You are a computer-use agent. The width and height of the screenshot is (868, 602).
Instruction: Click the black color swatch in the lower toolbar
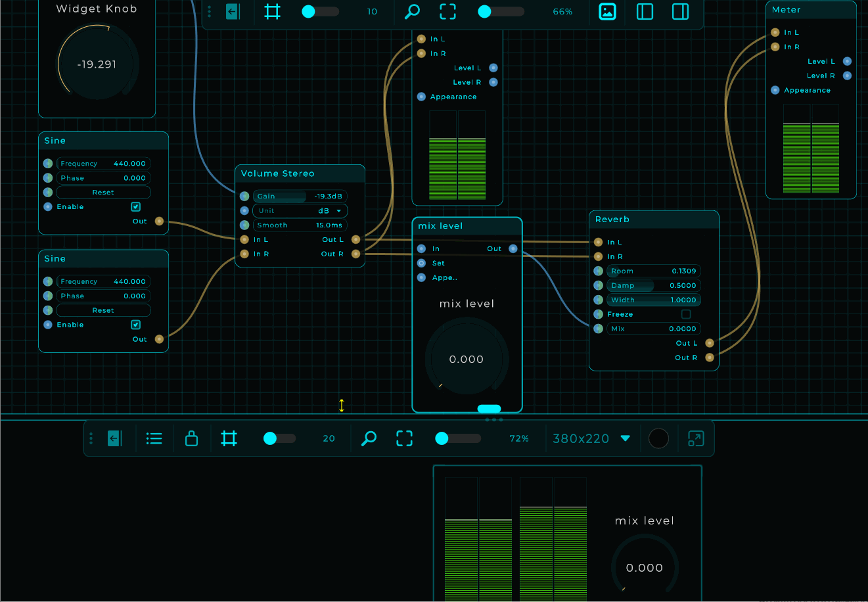[x=658, y=438]
